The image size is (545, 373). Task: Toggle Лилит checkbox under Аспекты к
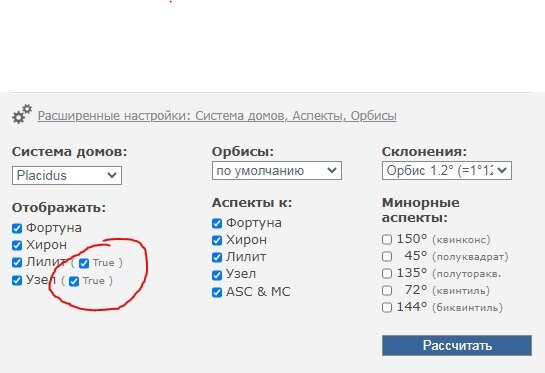coord(217,257)
